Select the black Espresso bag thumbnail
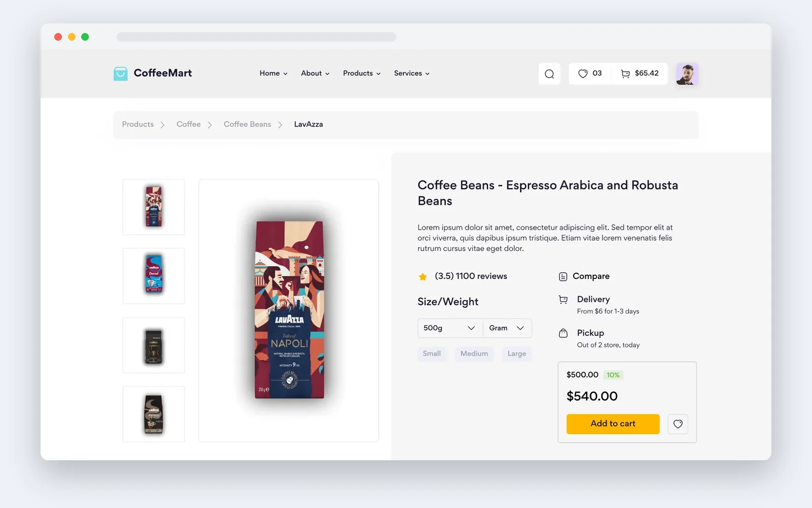This screenshot has width=812, height=508. pos(154,415)
